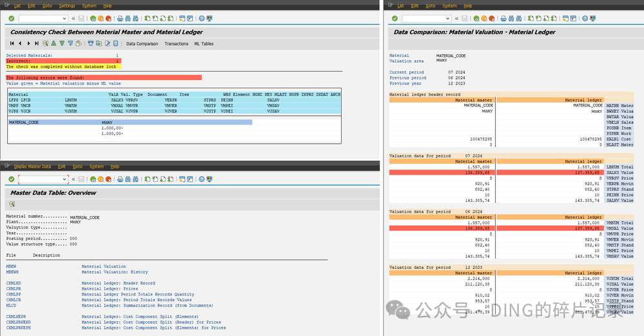This screenshot has width=644, height=336.
Task: Click Sort Descending icon in Consistency Check toolbar
Action: click(62, 44)
